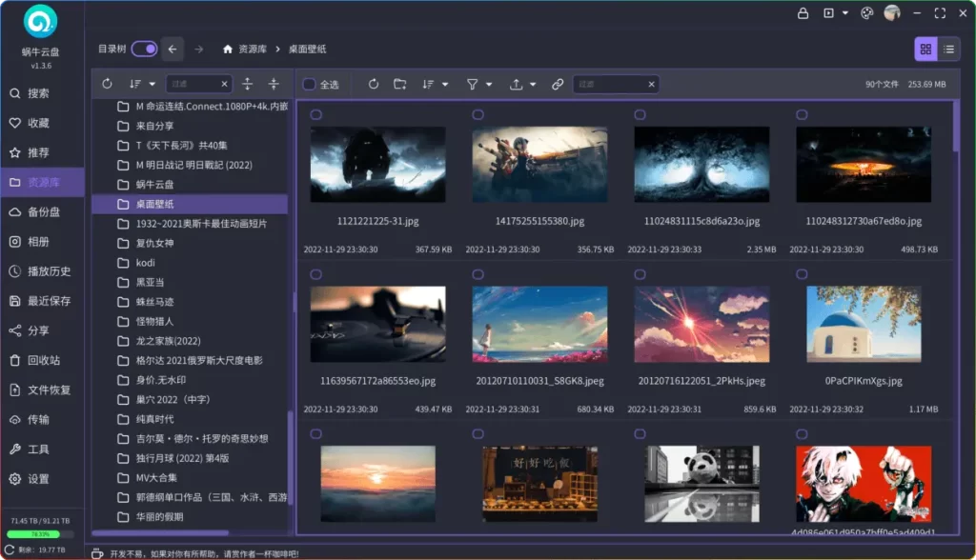
Task: Open Settings gear icon in sidebar
Action: coord(15,479)
